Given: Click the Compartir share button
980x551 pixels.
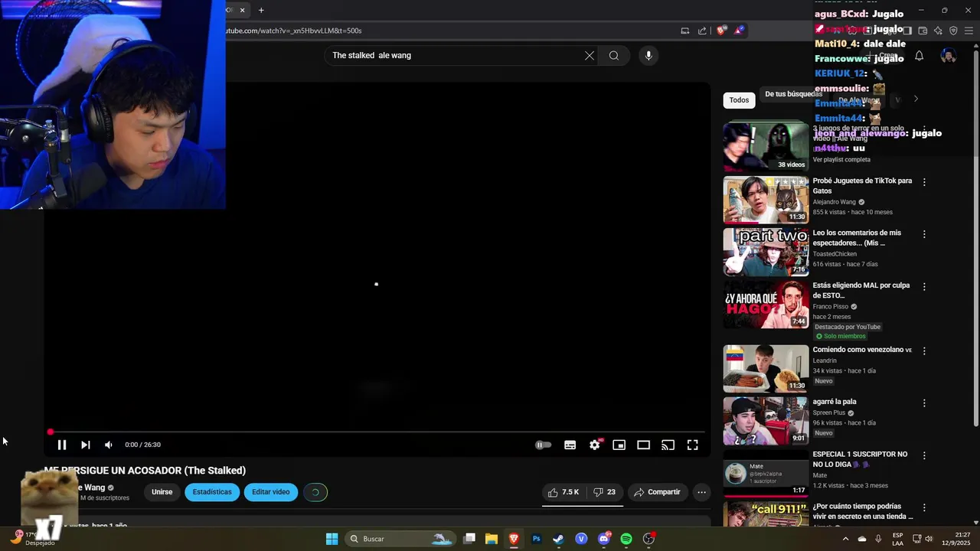Looking at the screenshot, I should pyautogui.click(x=656, y=492).
